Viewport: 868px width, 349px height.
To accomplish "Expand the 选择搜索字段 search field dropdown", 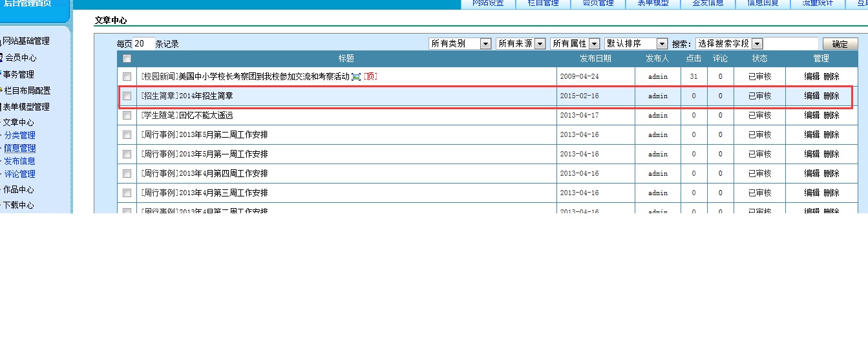I will (x=728, y=44).
